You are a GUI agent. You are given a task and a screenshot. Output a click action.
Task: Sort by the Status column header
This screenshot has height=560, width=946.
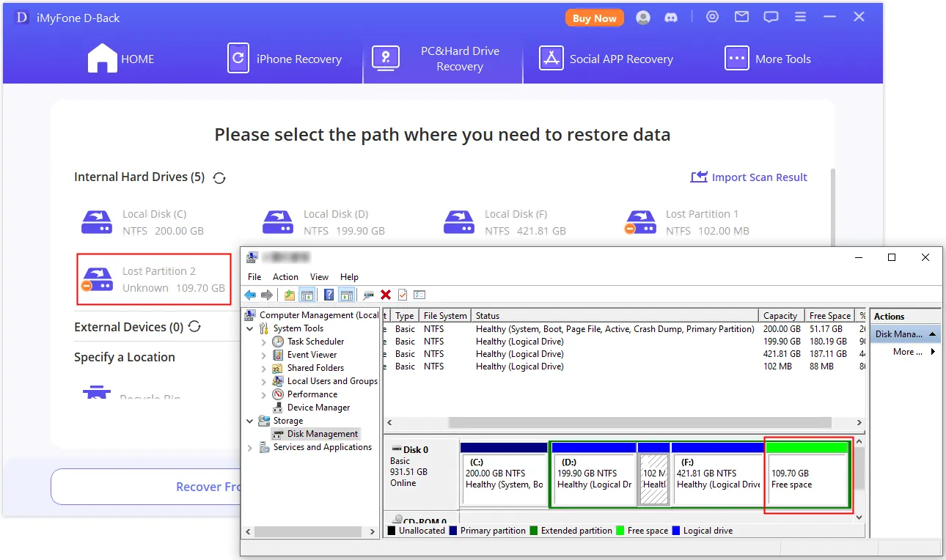point(615,316)
